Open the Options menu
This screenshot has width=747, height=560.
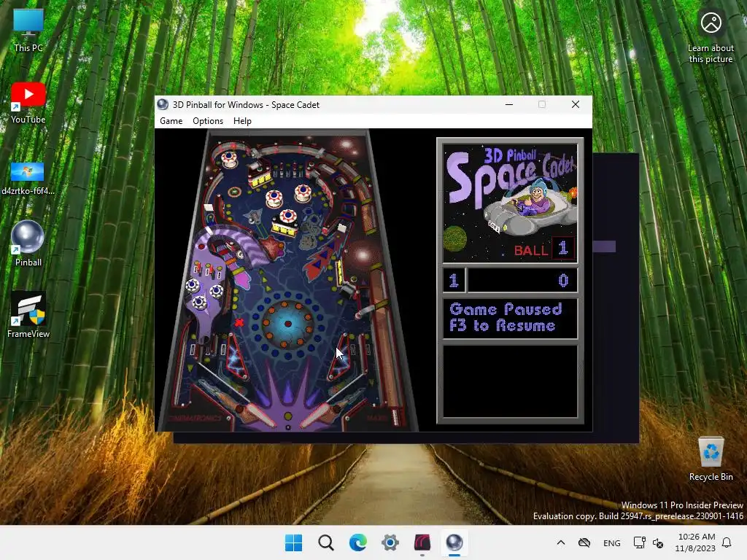click(x=208, y=121)
